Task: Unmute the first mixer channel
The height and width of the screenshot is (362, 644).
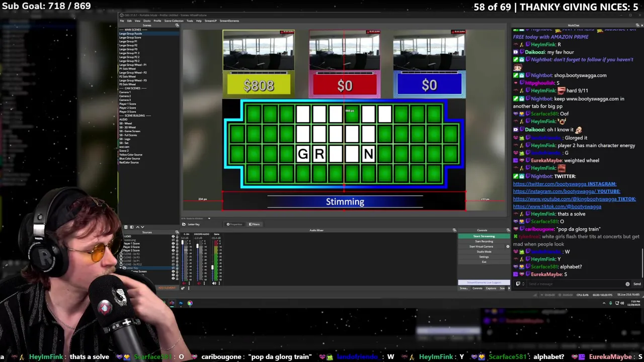Action: [184, 283]
